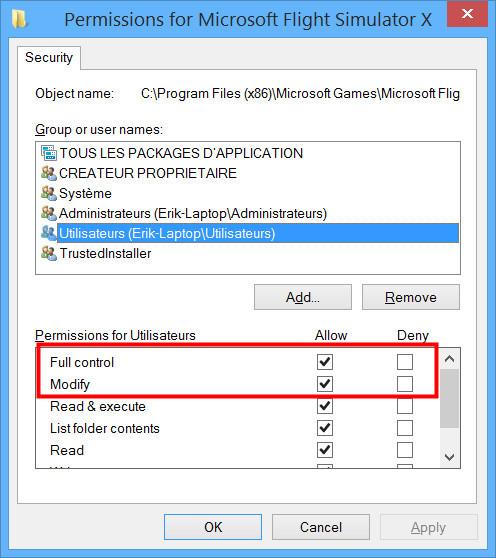Tick Deny for List folder contents

(x=405, y=428)
